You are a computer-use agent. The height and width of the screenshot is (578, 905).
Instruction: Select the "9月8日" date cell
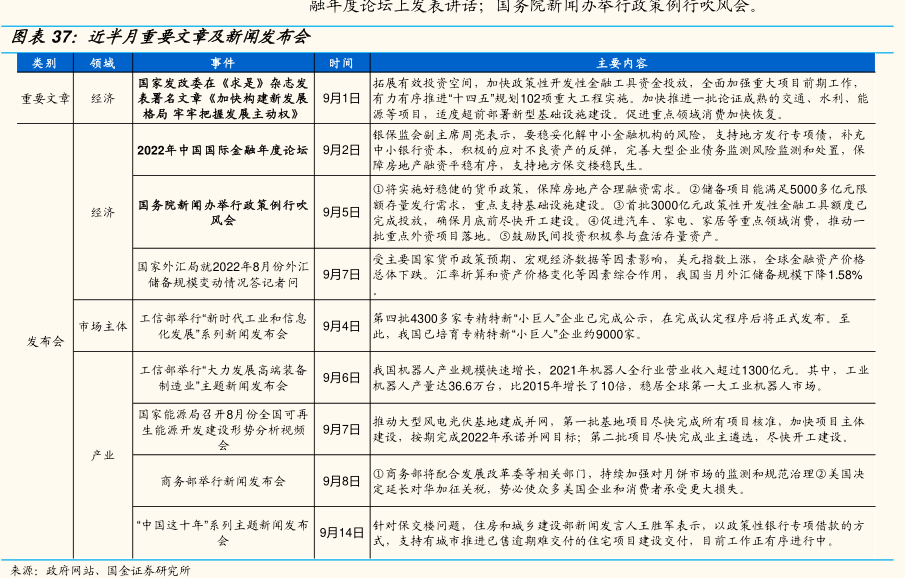coord(341,481)
